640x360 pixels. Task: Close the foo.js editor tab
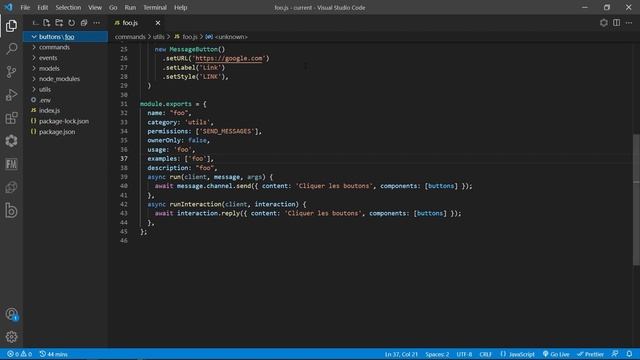[x=158, y=23]
